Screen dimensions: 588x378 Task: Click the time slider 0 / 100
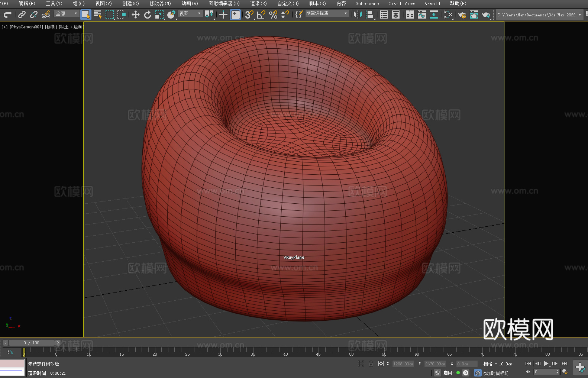[x=31, y=343]
